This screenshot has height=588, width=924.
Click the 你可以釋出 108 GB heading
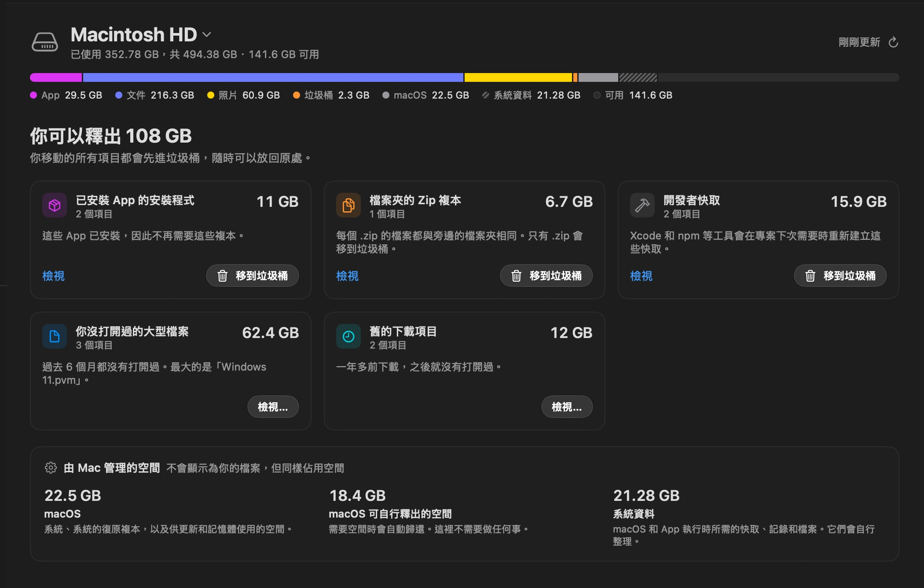[111, 136]
